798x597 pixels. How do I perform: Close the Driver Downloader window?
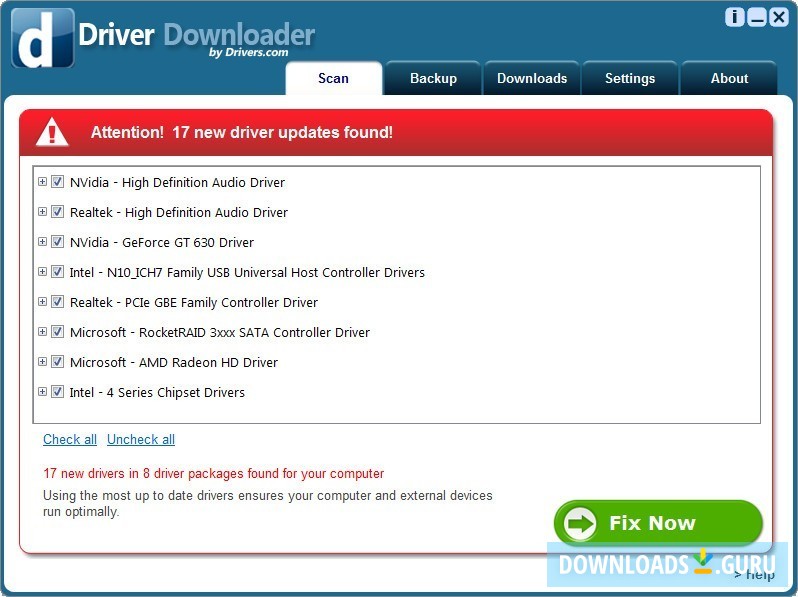click(779, 17)
